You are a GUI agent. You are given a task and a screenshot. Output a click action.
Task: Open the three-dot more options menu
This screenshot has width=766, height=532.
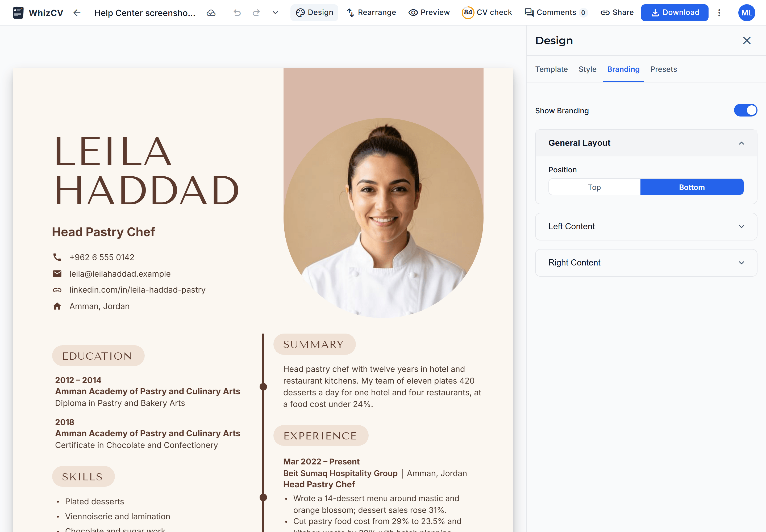719,13
